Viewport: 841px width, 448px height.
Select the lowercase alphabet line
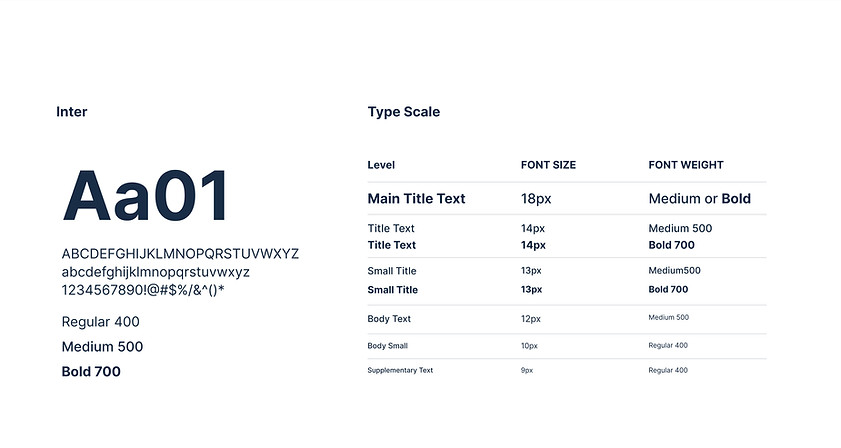pos(155,272)
